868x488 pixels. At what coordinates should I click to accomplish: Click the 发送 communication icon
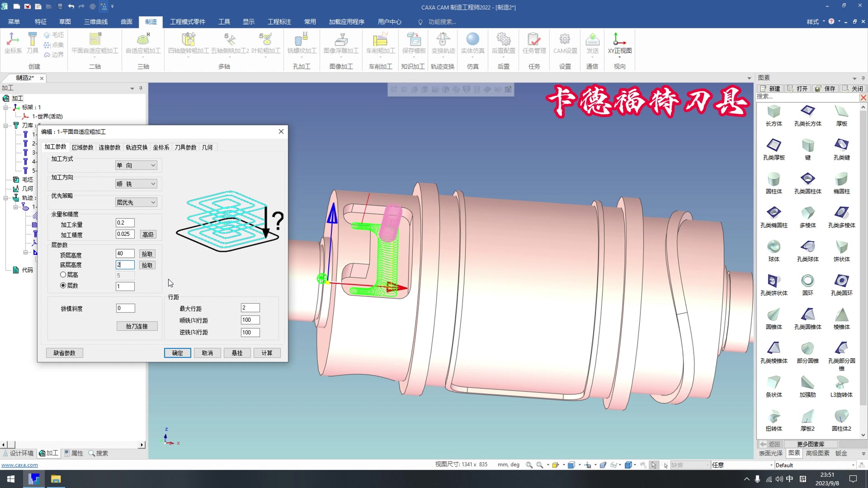592,43
